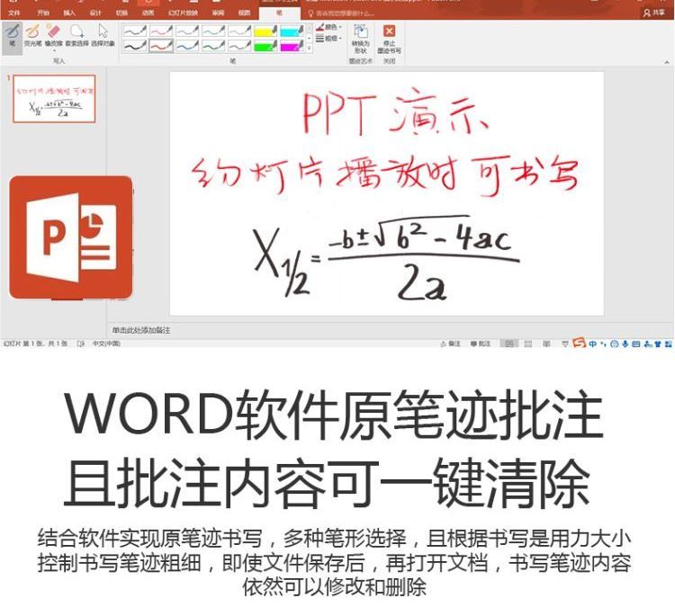Click Convert to Shapes (转换为形状)
The width and height of the screenshot is (675, 616).
pyautogui.click(x=360, y=39)
